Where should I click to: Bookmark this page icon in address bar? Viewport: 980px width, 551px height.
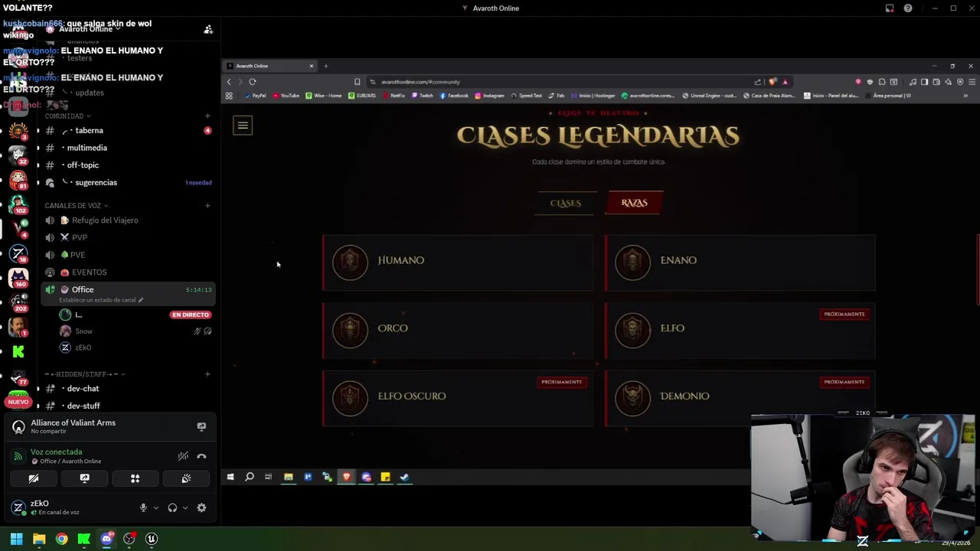click(x=357, y=82)
